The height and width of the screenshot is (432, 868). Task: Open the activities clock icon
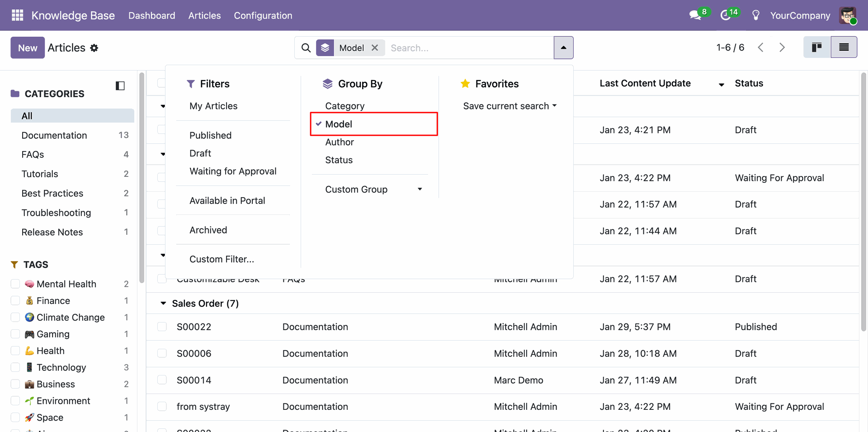[726, 15]
